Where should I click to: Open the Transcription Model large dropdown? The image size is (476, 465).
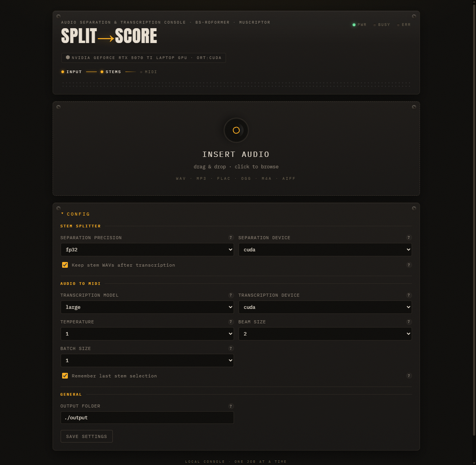pos(147,307)
